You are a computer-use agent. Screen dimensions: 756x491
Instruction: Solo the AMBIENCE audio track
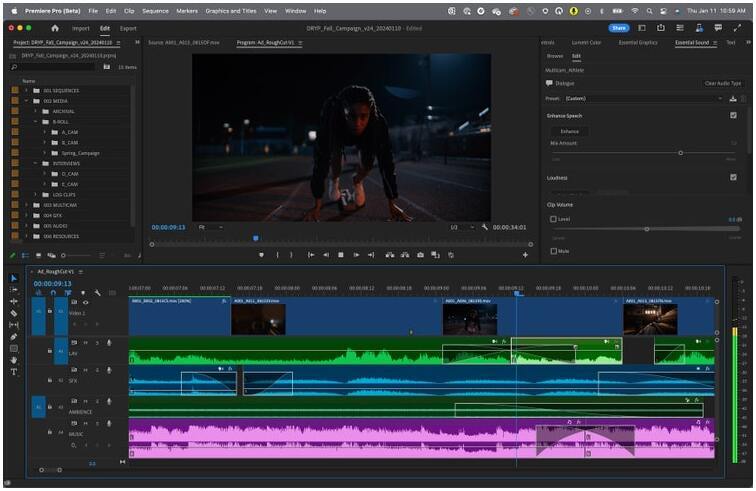click(97, 401)
